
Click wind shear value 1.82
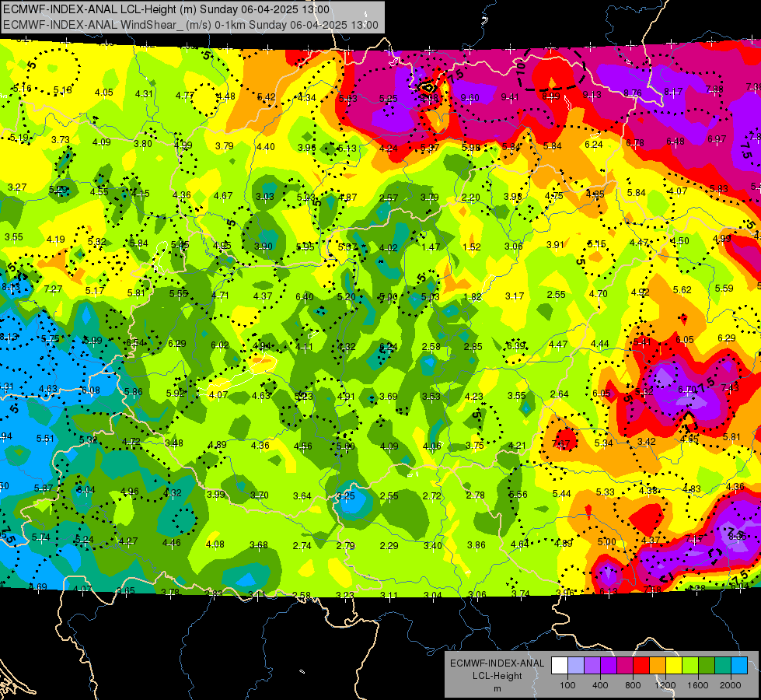[473, 297]
